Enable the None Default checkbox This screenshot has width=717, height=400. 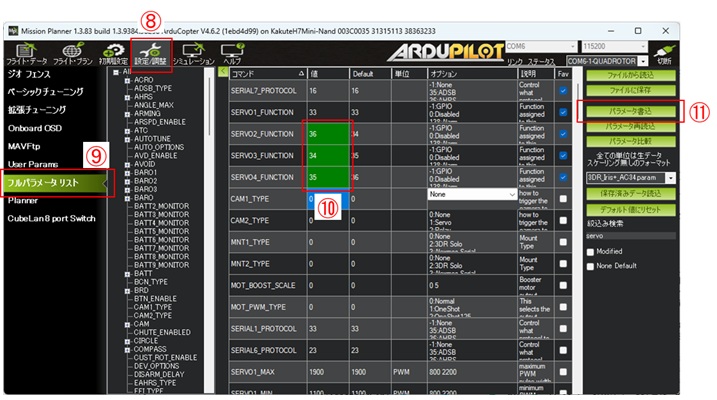coord(592,265)
